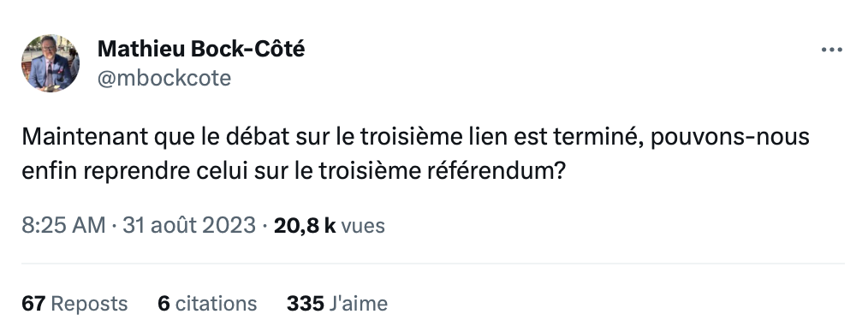
Task: Click the 335 likes count
Action: (x=305, y=304)
